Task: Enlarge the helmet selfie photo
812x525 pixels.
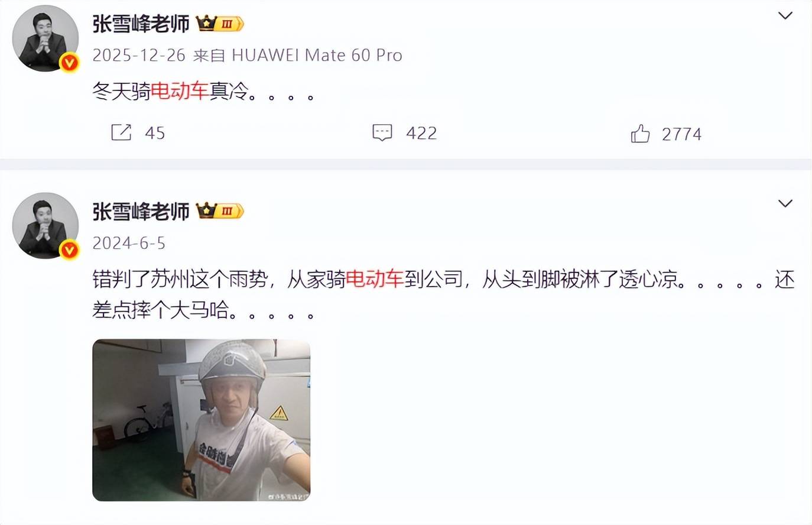Action: (x=202, y=420)
